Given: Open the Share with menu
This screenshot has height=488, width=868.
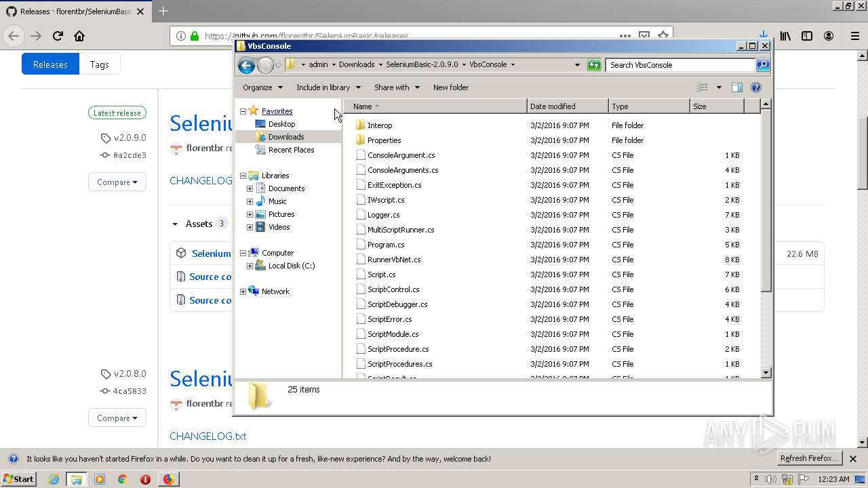Looking at the screenshot, I should pyautogui.click(x=397, y=87).
